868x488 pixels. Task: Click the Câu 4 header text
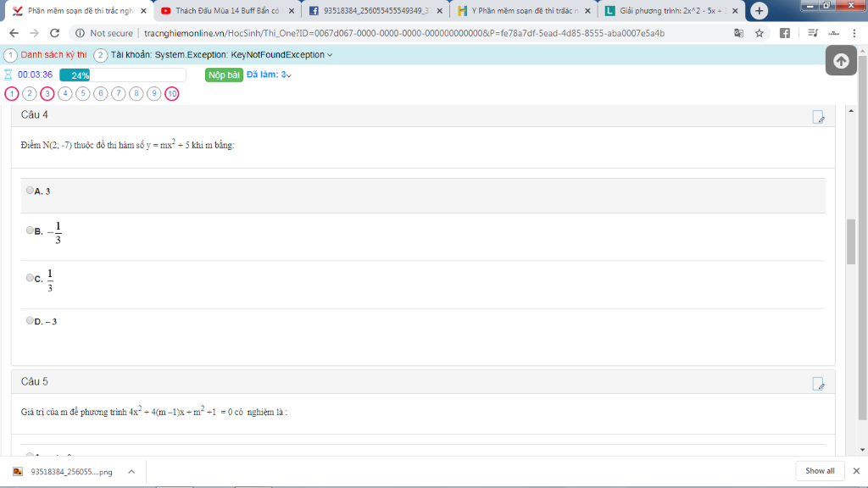(x=34, y=114)
